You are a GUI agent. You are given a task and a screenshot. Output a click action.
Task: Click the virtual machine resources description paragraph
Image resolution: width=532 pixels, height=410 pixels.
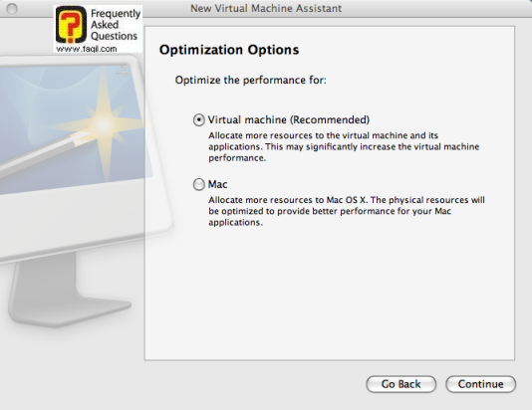344,146
